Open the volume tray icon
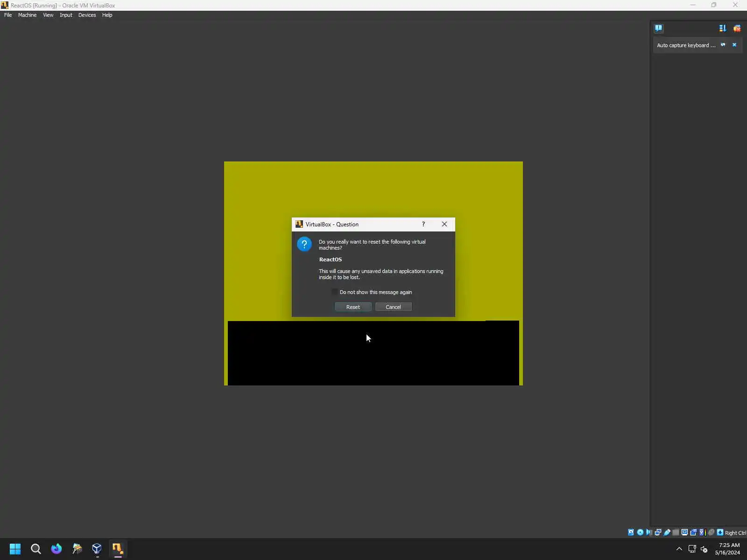Image resolution: width=747 pixels, height=560 pixels. (x=704, y=549)
